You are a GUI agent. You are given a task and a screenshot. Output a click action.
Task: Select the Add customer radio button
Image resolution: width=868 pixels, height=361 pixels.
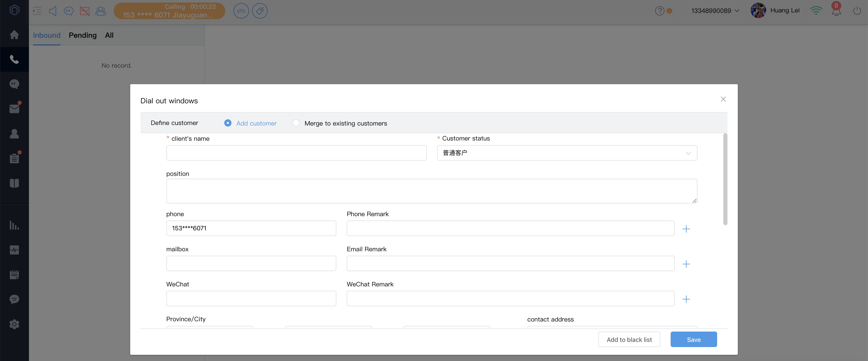coord(228,123)
